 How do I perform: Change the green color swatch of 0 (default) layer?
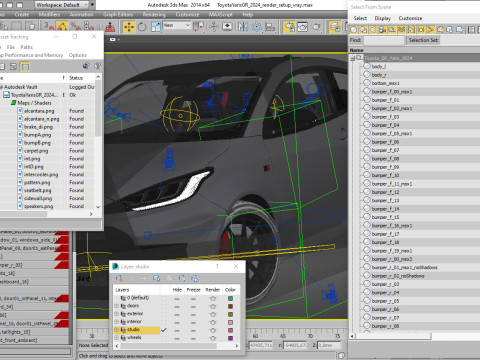point(230,299)
